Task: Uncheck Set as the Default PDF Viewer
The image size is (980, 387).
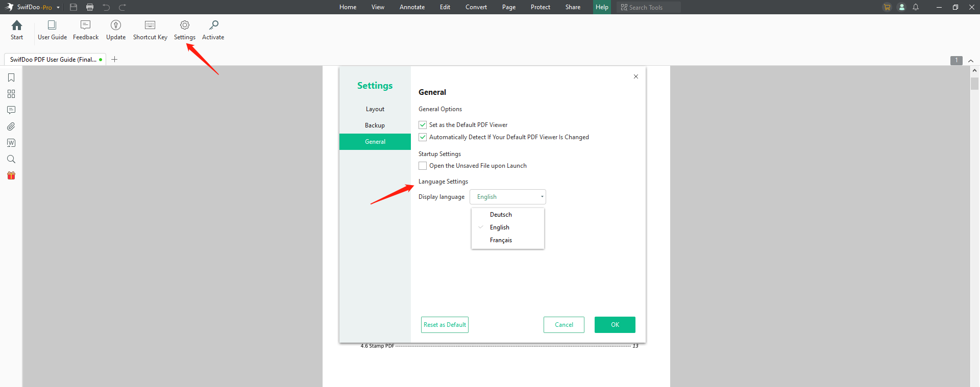Action: tap(423, 125)
